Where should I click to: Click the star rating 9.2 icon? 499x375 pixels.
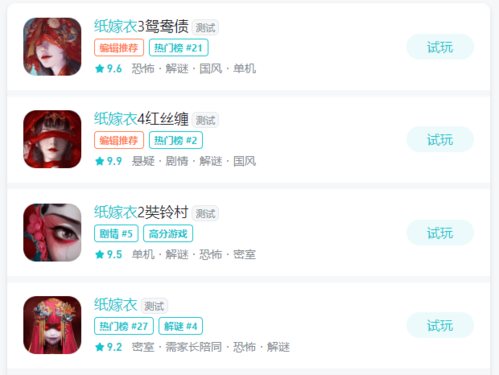tap(100, 347)
